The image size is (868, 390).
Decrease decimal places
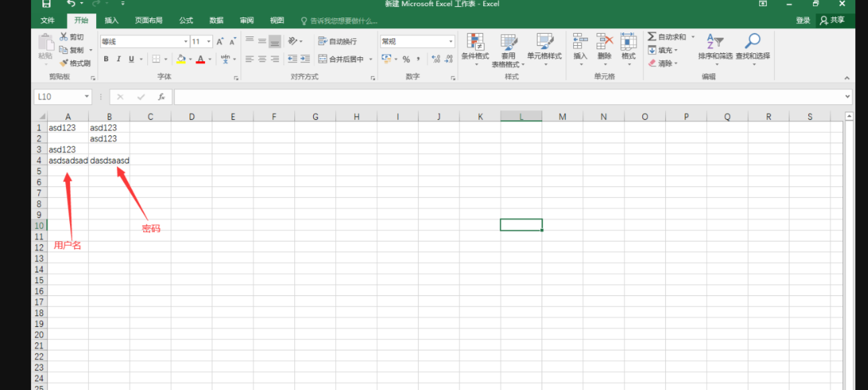pos(449,59)
